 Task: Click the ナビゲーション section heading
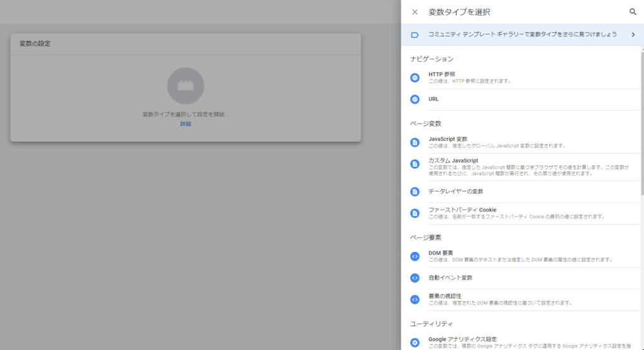[x=431, y=59]
